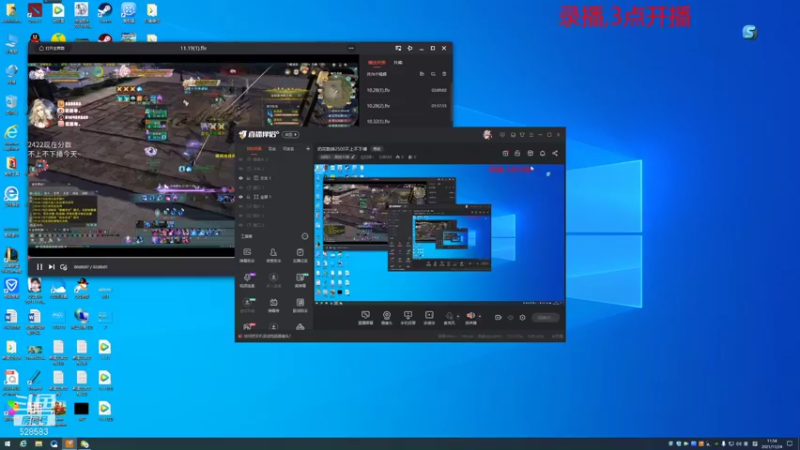The width and height of the screenshot is (800, 450).
Task: Open the player's main interface via home button
Action: (52, 48)
